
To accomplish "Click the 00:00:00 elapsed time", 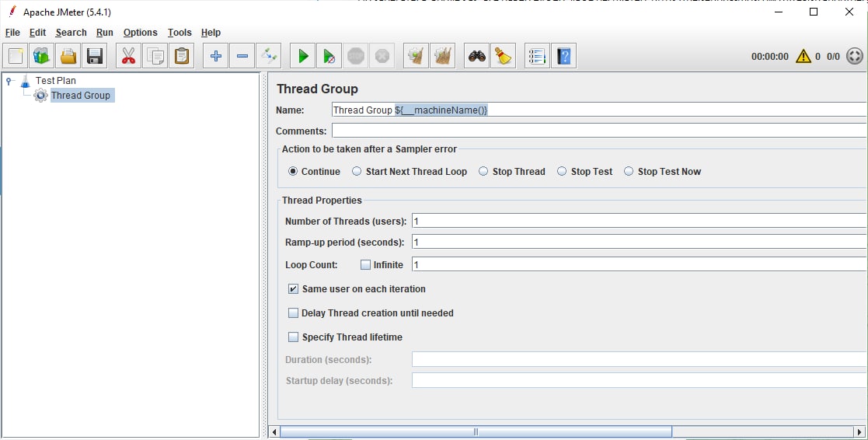I will click(x=769, y=57).
